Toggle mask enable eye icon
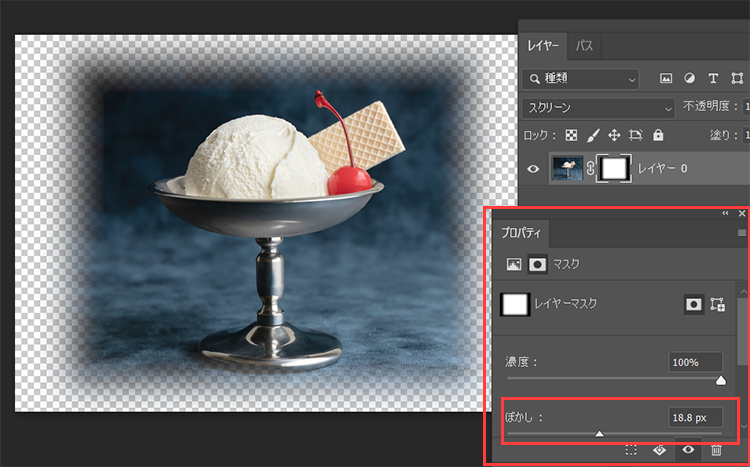The width and height of the screenshot is (750, 467). click(688, 449)
